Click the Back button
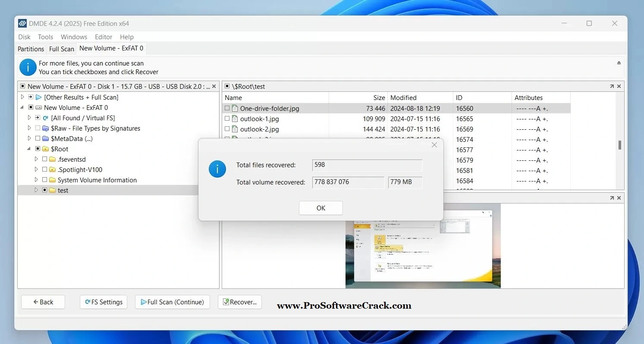This screenshot has width=644, height=344. click(x=43, y=302)
